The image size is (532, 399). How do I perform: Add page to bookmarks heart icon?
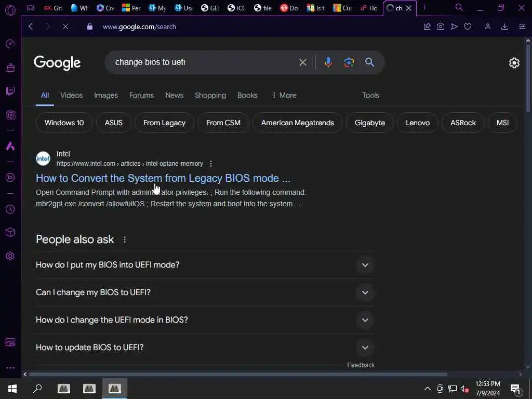(468, 26)
